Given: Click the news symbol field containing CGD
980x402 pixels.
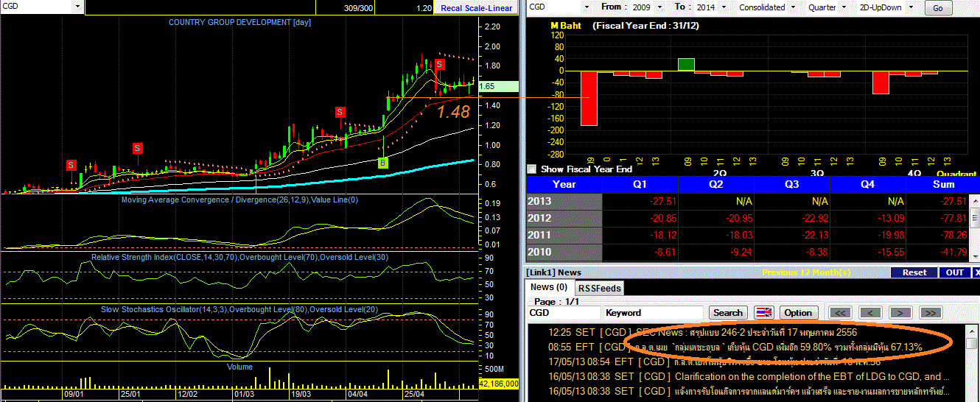Looking at the screenshot, I should 564,313.
